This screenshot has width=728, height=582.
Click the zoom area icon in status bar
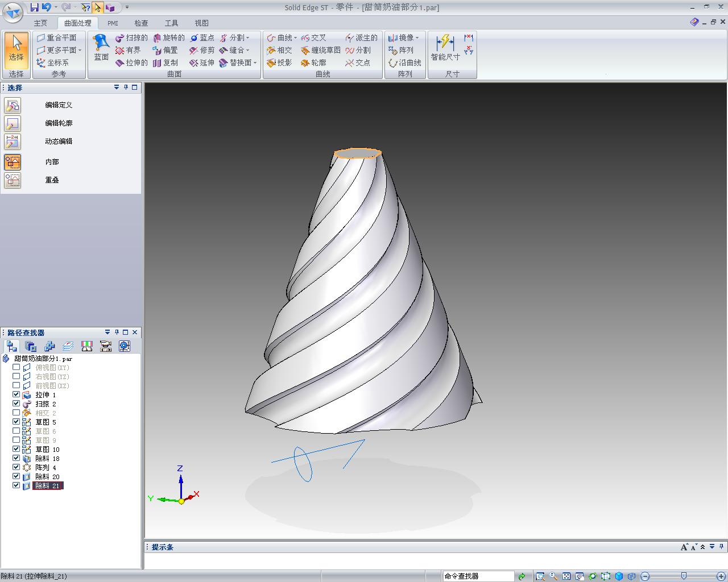[540, 576]
